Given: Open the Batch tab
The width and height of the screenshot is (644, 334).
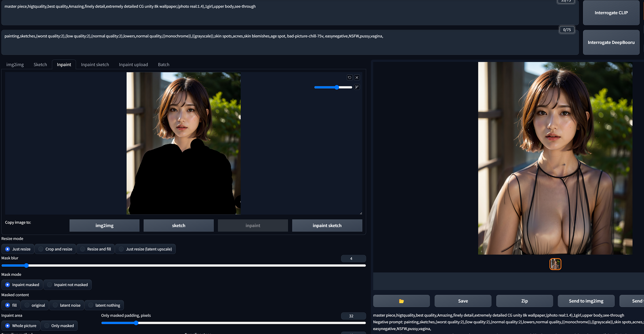Looking at the screenshot, I should (164, 65).
